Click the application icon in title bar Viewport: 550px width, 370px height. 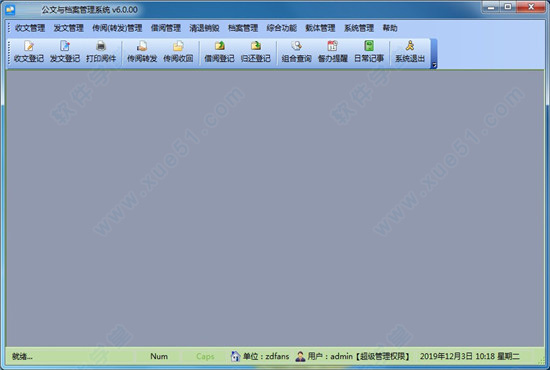pyautogui.click(x=10, y=9)
